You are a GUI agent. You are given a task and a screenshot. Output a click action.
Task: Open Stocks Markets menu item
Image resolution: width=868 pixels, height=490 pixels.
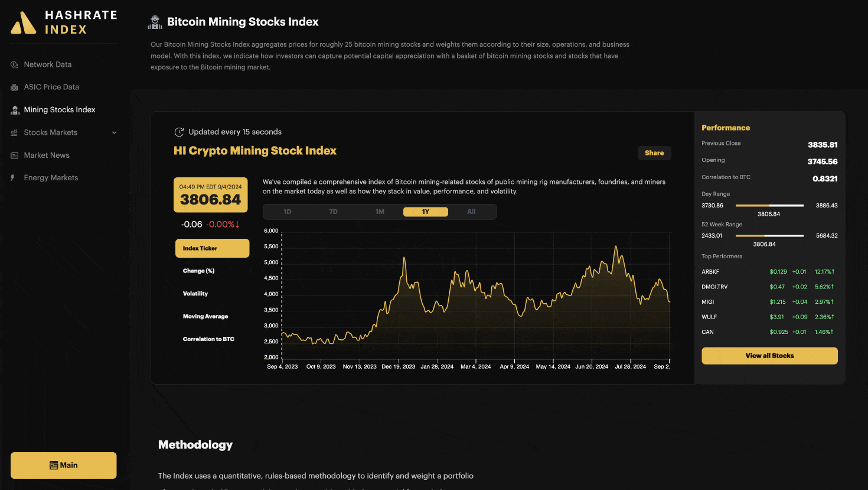click(51, 132)
